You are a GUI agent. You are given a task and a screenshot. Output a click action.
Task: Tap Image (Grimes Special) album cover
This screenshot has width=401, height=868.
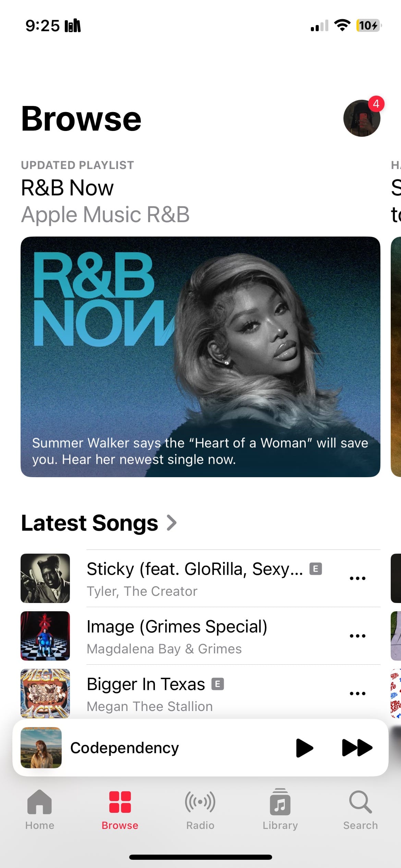point(45,636)
